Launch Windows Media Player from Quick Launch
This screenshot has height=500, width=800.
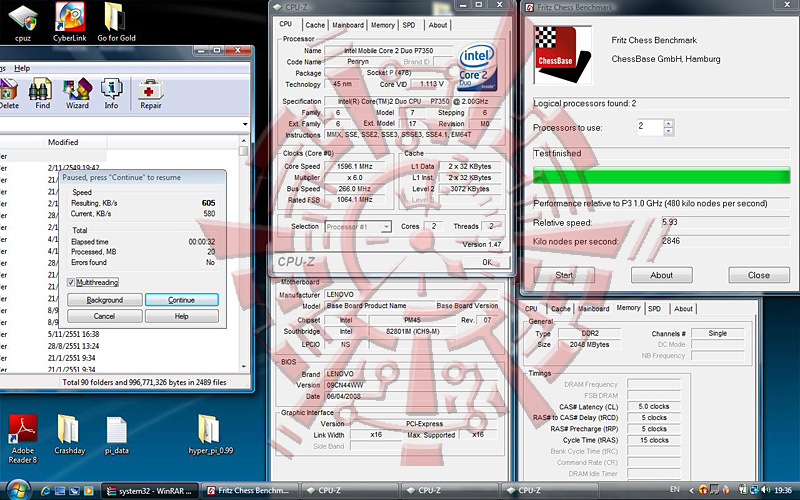coord(88,491)
